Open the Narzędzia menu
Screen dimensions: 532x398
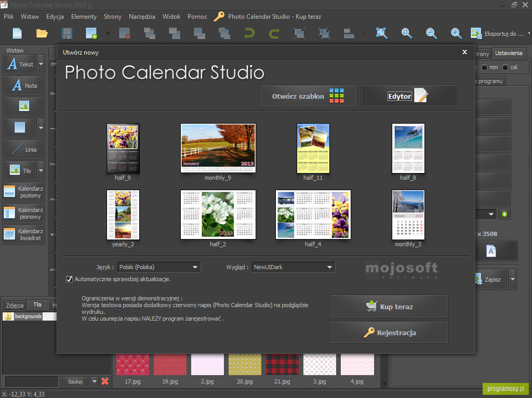tap(142, 16)
